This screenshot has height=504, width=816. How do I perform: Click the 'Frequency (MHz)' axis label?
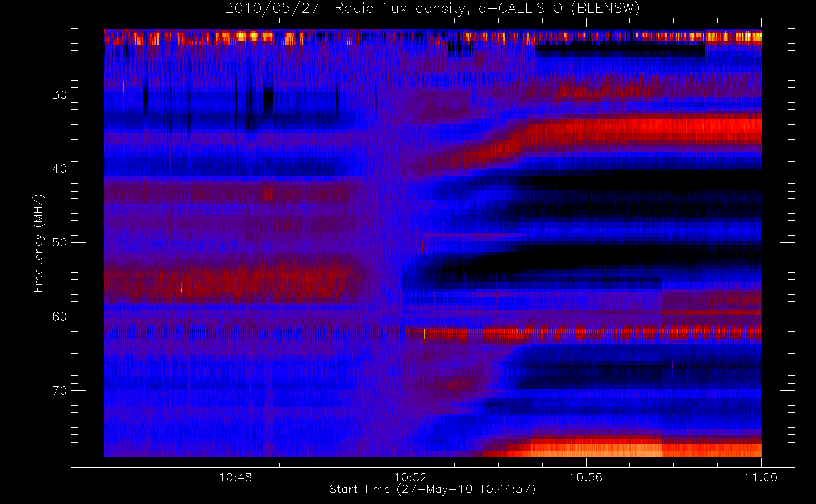(x=38, y=243)
